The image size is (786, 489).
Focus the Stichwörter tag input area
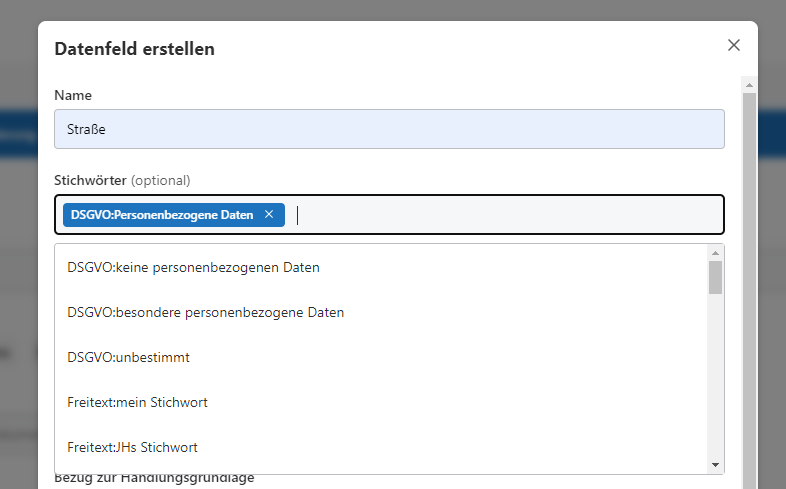(x=500, y=215)
